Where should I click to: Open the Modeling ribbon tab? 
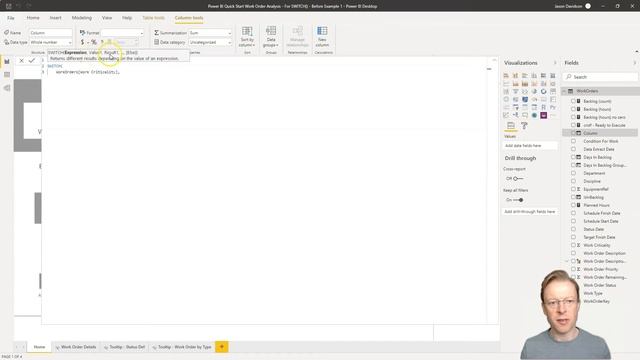(x=82, y=18)
